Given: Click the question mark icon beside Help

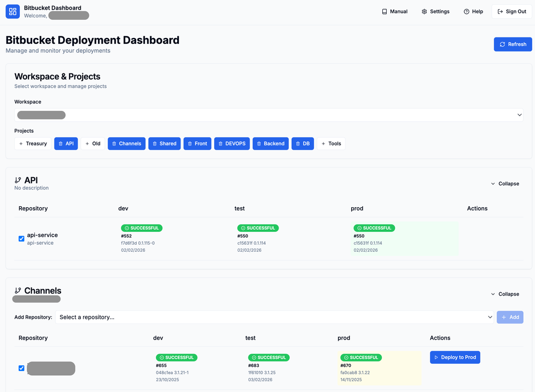Looking at the screenshot, I should (x=466, y=12).
